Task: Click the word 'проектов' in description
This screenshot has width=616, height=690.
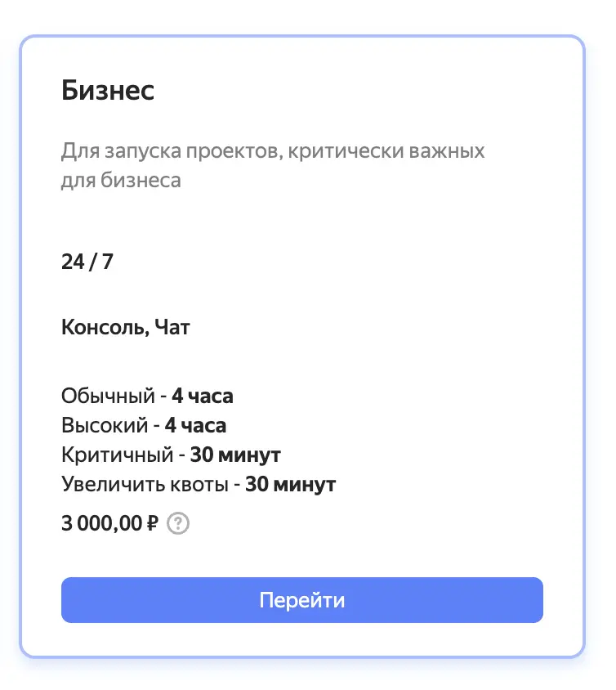Action: tap(229, 151)
